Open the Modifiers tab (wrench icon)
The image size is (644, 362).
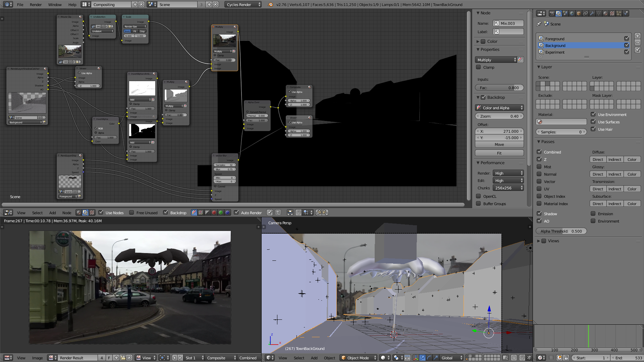coord(592,13)
